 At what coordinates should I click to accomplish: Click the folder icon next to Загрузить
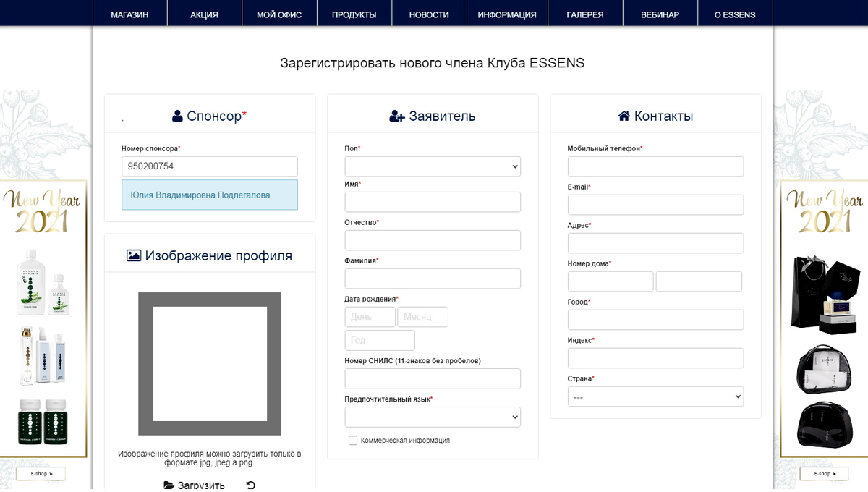point(169,485)
